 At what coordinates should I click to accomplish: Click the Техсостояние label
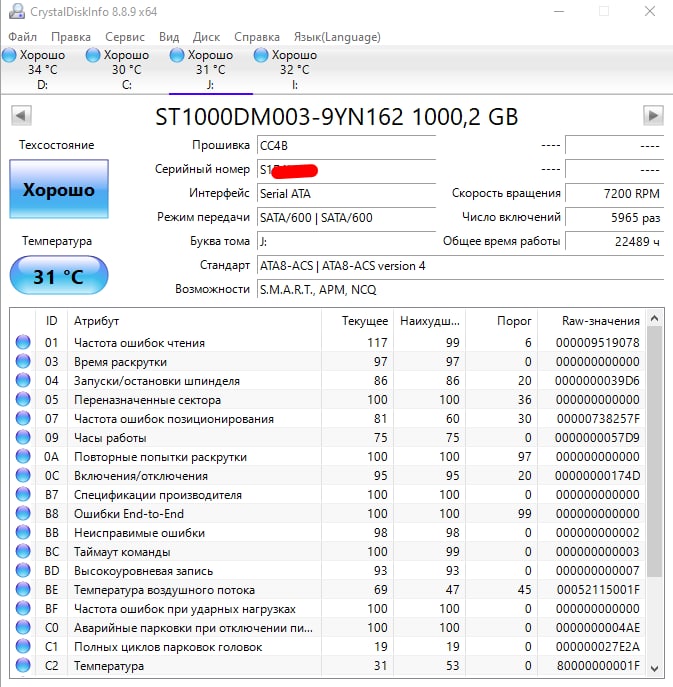(57, 145)
